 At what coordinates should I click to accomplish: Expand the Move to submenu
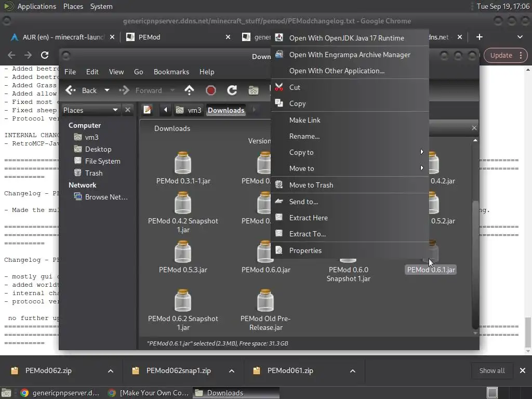point(350,168)
